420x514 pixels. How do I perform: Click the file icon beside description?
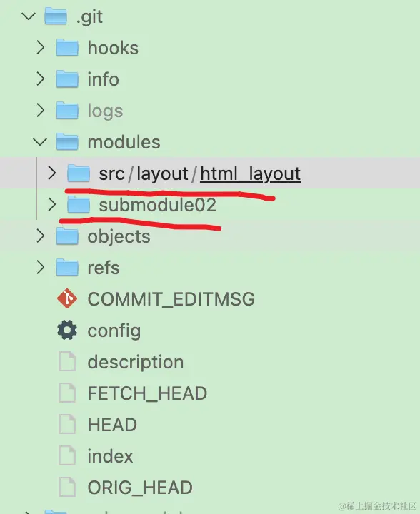pos(67,361)
